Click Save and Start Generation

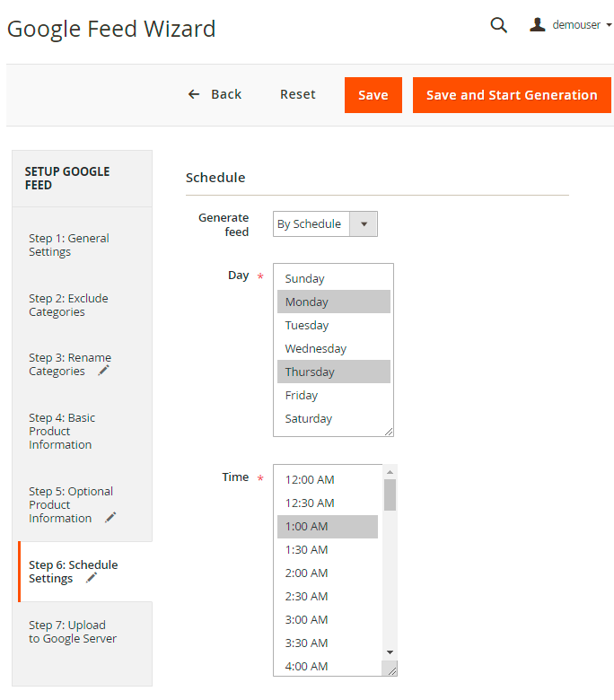click(511, 95)
